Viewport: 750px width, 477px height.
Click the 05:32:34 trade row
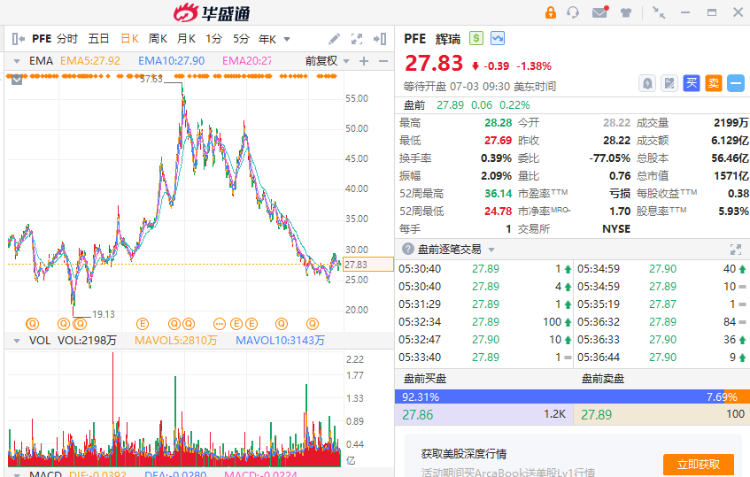coord(485,322)
